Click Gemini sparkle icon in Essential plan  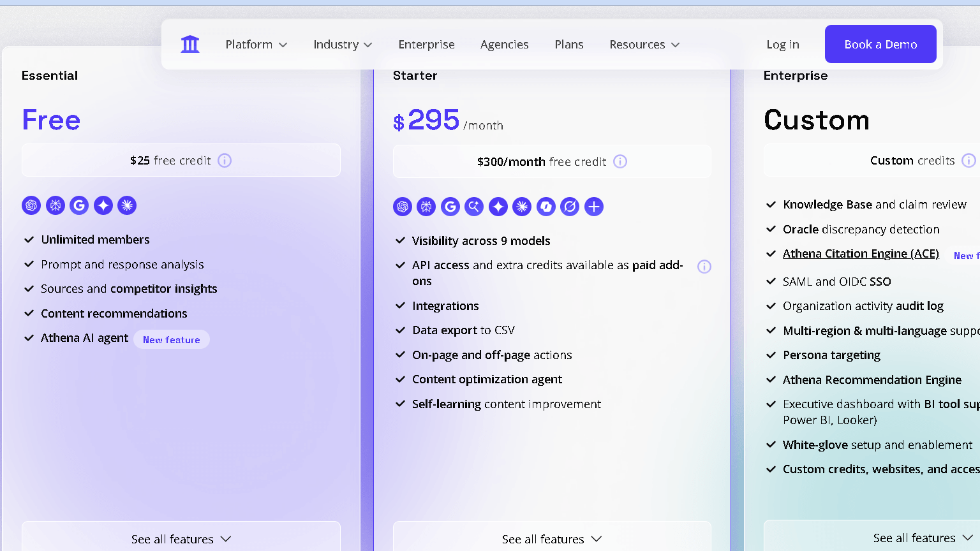point(103,205)
